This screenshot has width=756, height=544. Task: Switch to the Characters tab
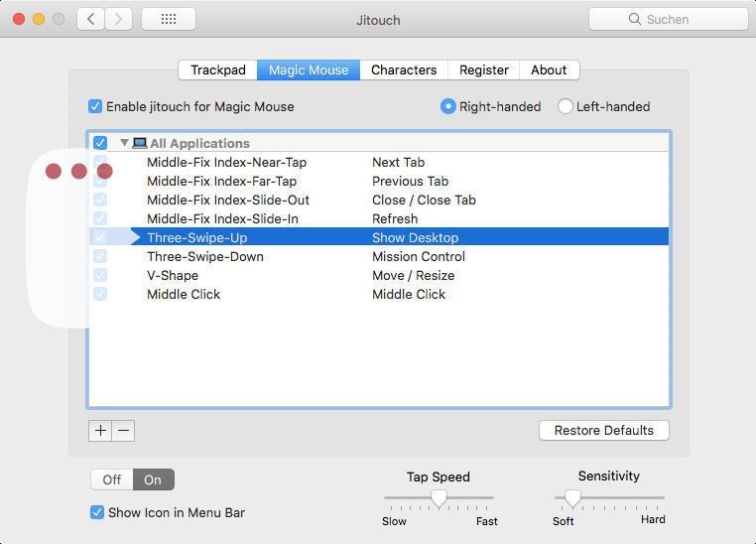(x=404, y=69)
